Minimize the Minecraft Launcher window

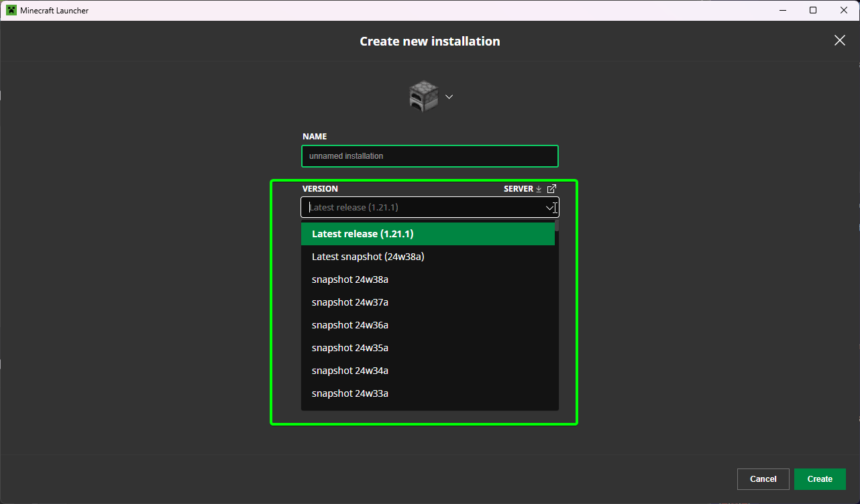click(x=782, y=10)
